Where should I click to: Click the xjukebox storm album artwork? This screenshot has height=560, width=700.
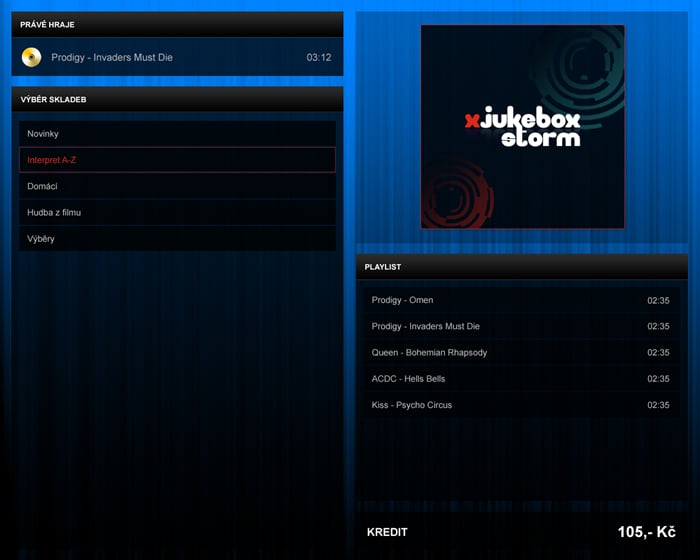pos(522,127)
